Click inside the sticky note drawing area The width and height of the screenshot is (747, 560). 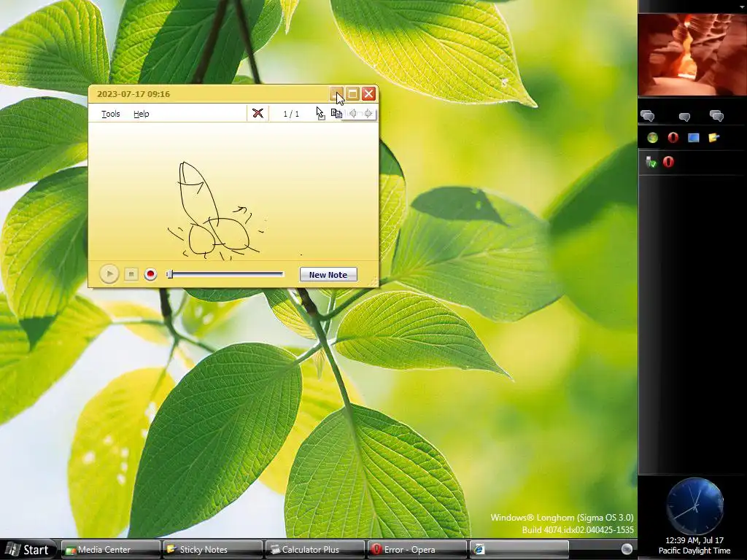pyautogui.click(x=233, y=192)
